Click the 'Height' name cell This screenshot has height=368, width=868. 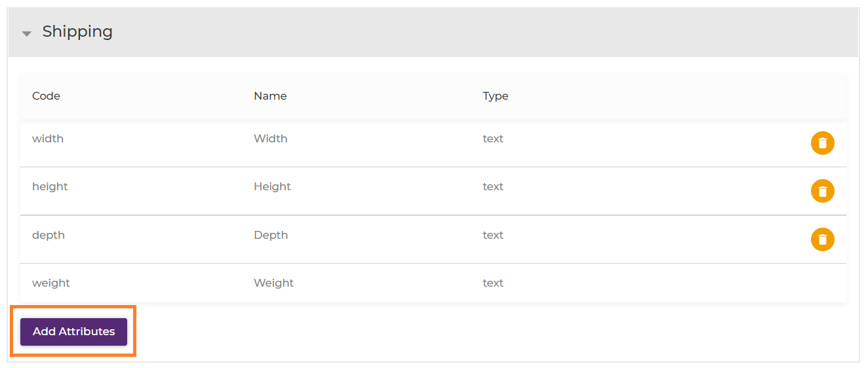[272, 186]
